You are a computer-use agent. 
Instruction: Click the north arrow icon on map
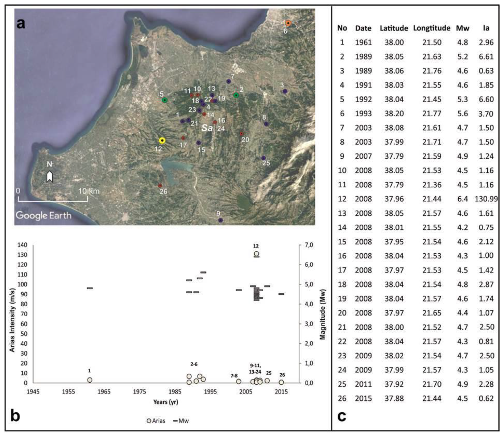pyautogui.click(x=50, y=176)
